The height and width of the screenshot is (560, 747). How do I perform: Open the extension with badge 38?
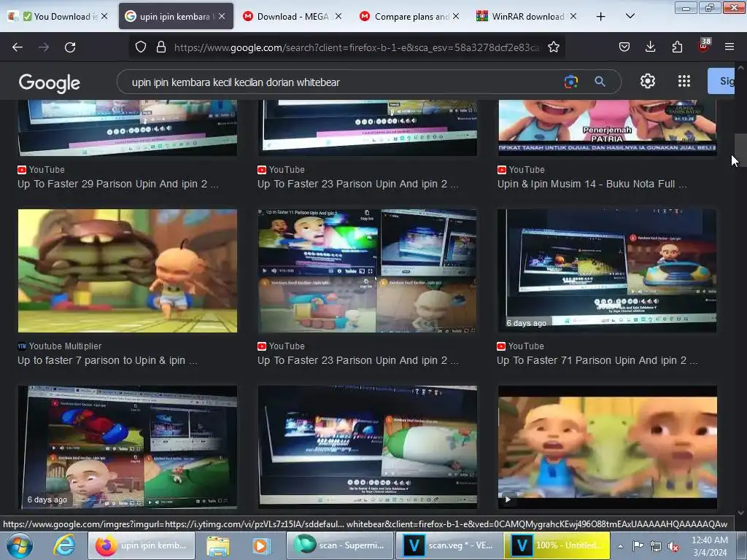(704, 46)
